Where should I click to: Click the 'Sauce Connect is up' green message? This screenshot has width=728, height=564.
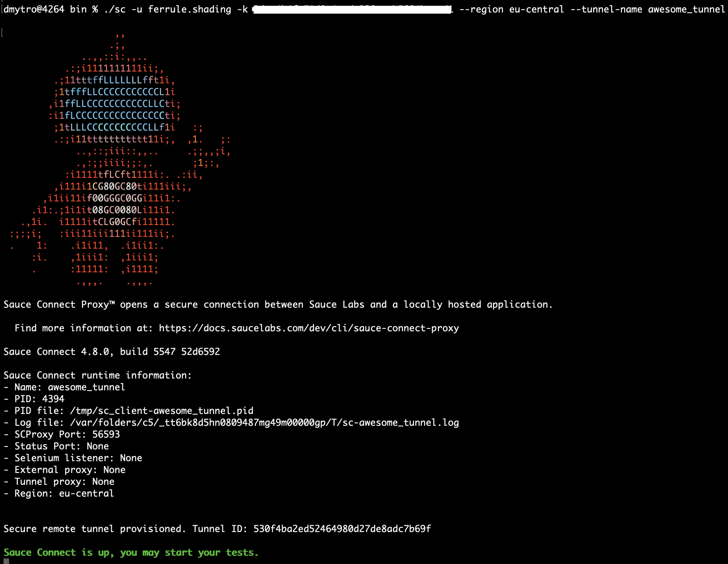point(131,553)
